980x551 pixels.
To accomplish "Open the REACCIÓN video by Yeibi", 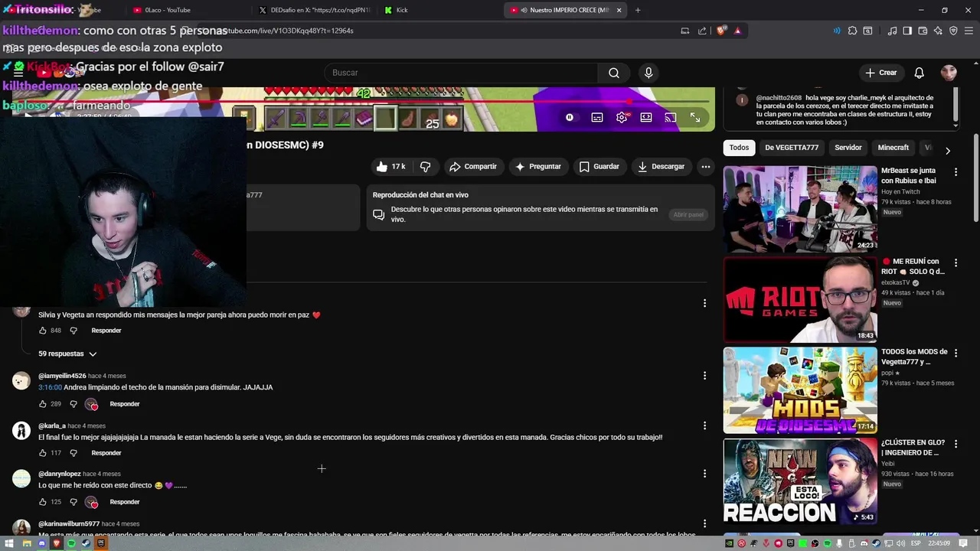I will (800, 481).
